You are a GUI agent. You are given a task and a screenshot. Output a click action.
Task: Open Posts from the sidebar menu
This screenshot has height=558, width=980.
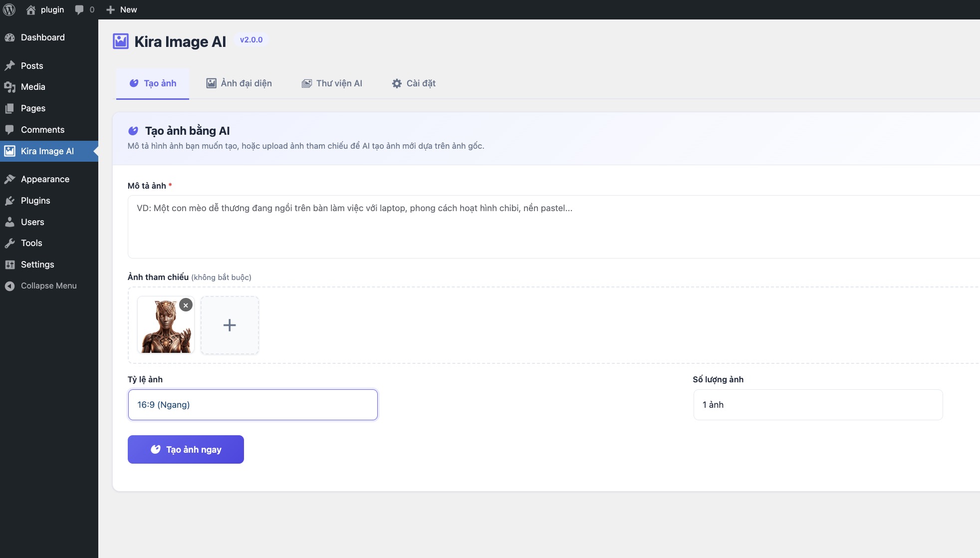click(x=49, y=66)
